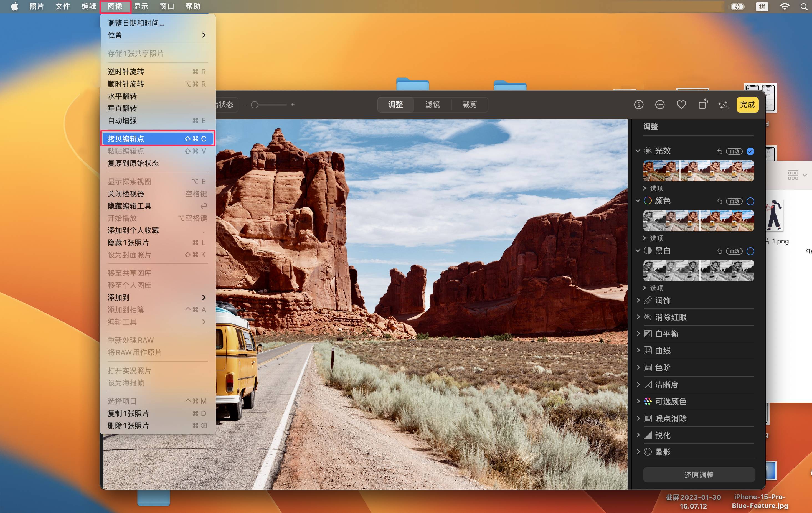
Task: Open the photo info button
Action: pos(639,105)
